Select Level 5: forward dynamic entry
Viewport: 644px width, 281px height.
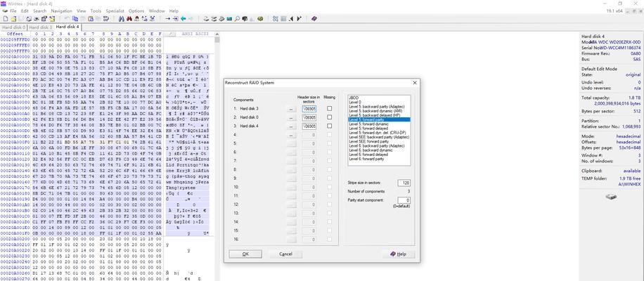point(379,124)
